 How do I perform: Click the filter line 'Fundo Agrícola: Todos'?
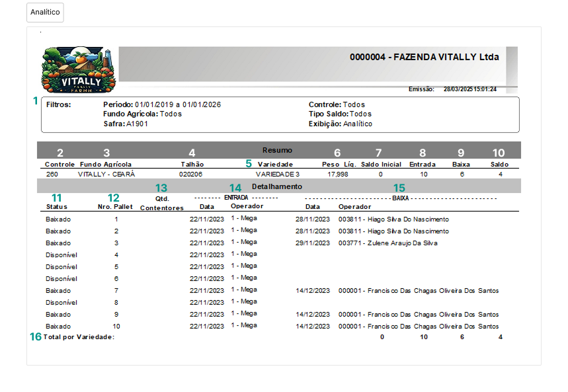click(x=142, y=114)
